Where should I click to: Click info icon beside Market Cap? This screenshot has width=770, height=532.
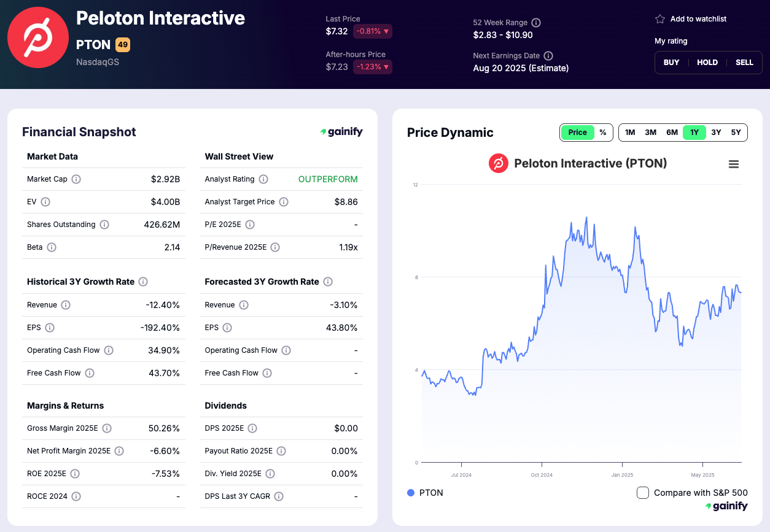point(76,179)
